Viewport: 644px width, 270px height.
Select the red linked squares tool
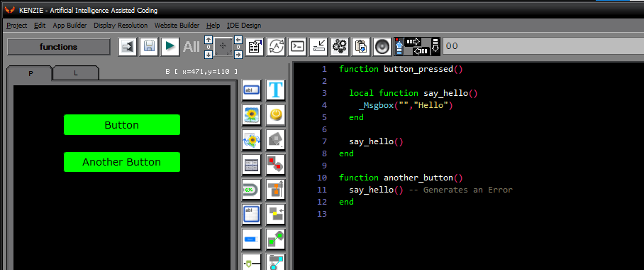pos(276,165)
